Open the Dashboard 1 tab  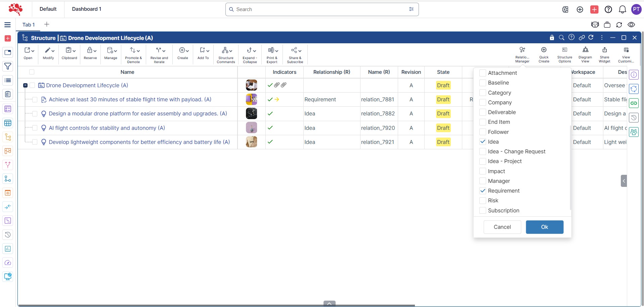[86, 9]
